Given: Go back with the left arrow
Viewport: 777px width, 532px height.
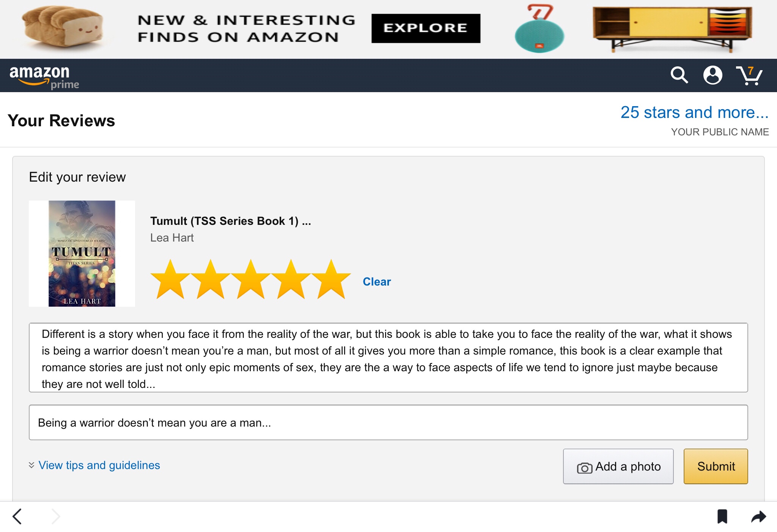Looking at the screenshot, I should click(17, 516).
